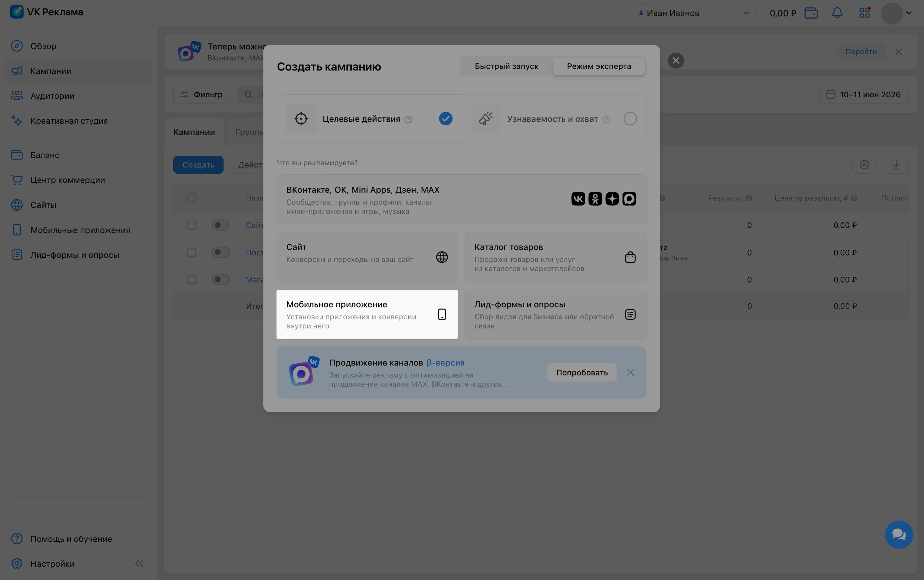Open the notifications bell icon
The width and height of the screenshot is (924, 580).
837,13
